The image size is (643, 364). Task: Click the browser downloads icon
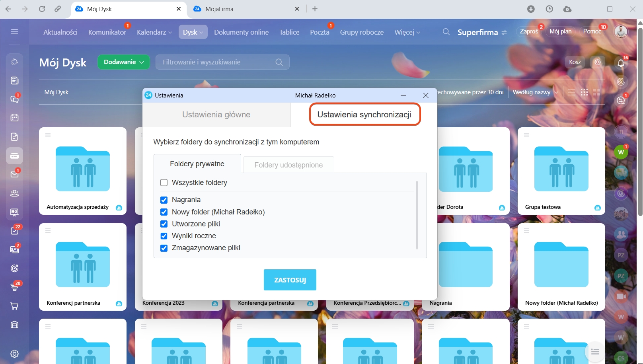(x=531, y=9)
